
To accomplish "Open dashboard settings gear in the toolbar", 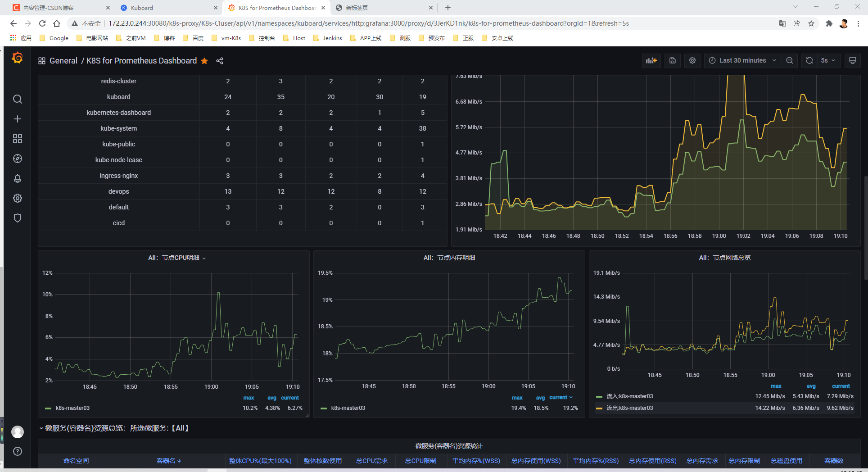I will [692, 60].
